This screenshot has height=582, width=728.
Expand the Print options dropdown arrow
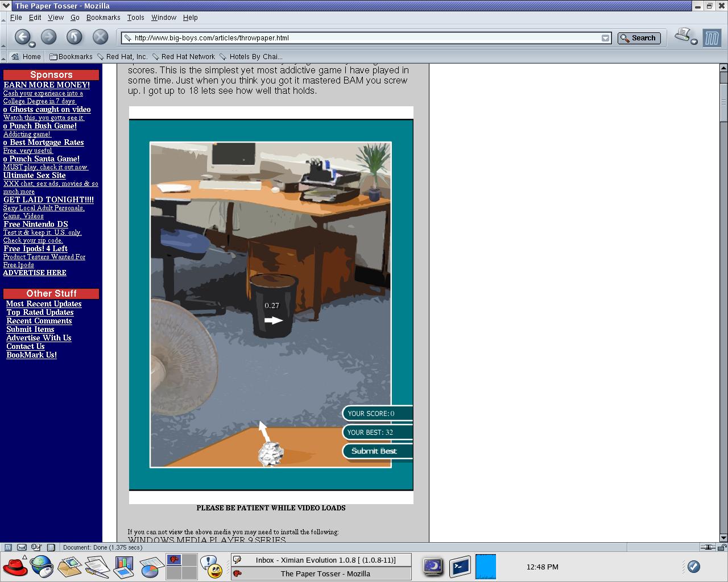point(694,42)
